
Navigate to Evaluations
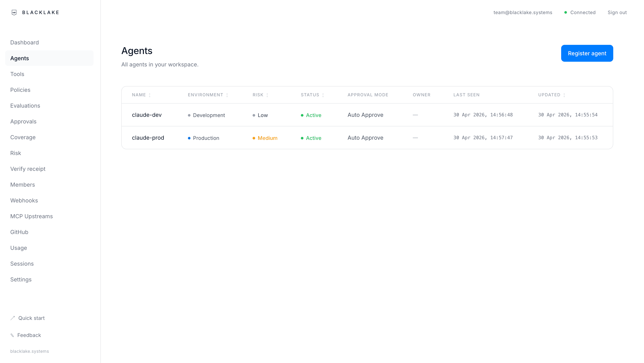click(x=25, y=105)
